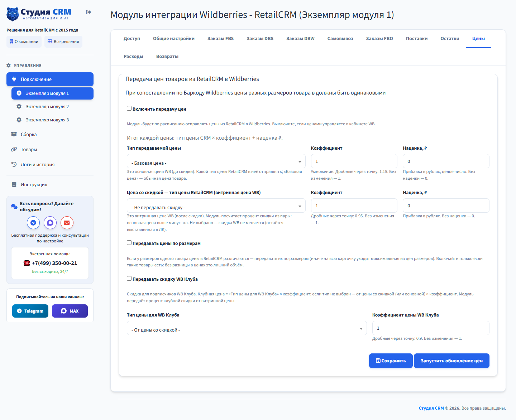This screenshot has height=420, width=516.
Task: Open the Расходы tab
Action: [133, 57]
